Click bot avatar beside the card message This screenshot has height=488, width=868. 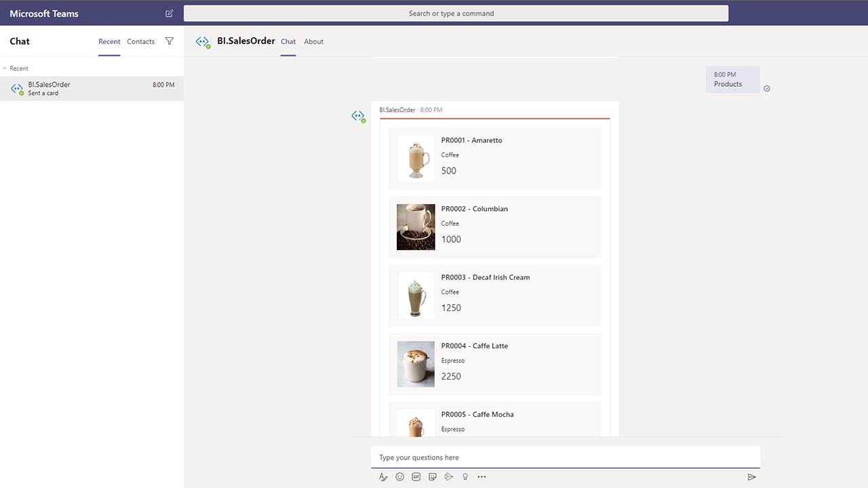[359, 117]
